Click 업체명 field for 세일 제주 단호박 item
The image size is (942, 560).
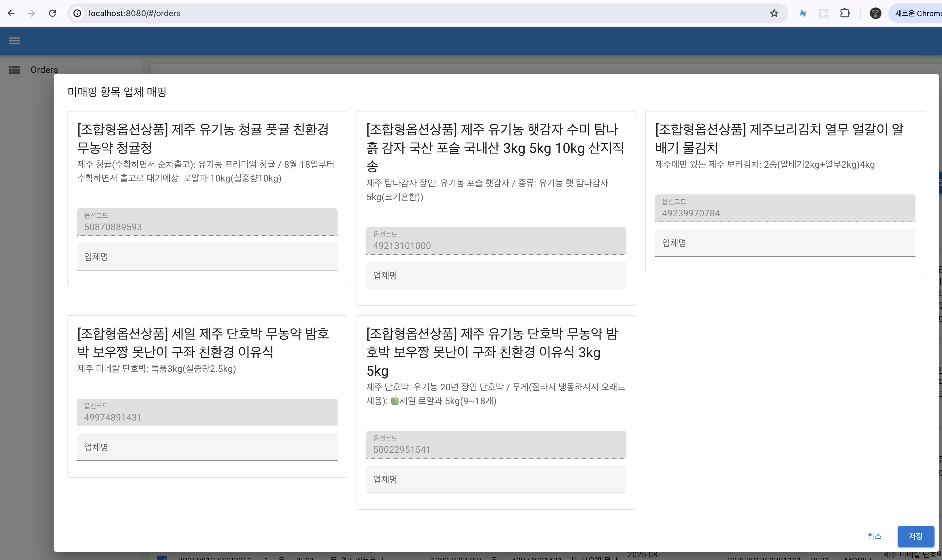coord(207,447)
